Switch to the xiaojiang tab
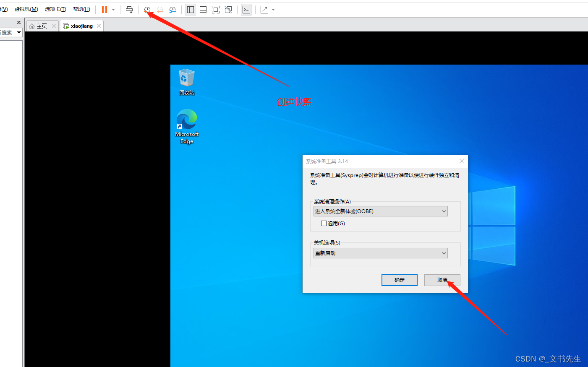Viewport: 588px width, 367px height. click(82, 26)
